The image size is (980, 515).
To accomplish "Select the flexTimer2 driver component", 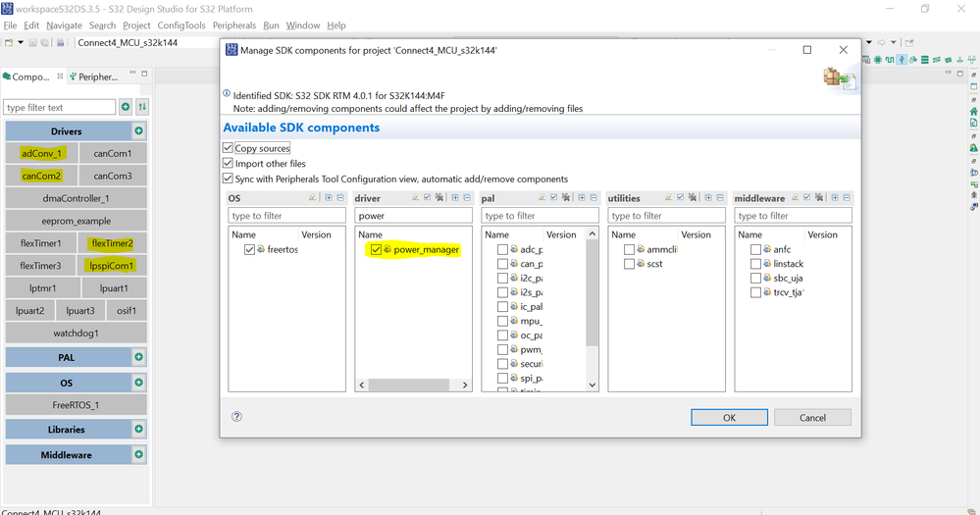I will 113,243.
